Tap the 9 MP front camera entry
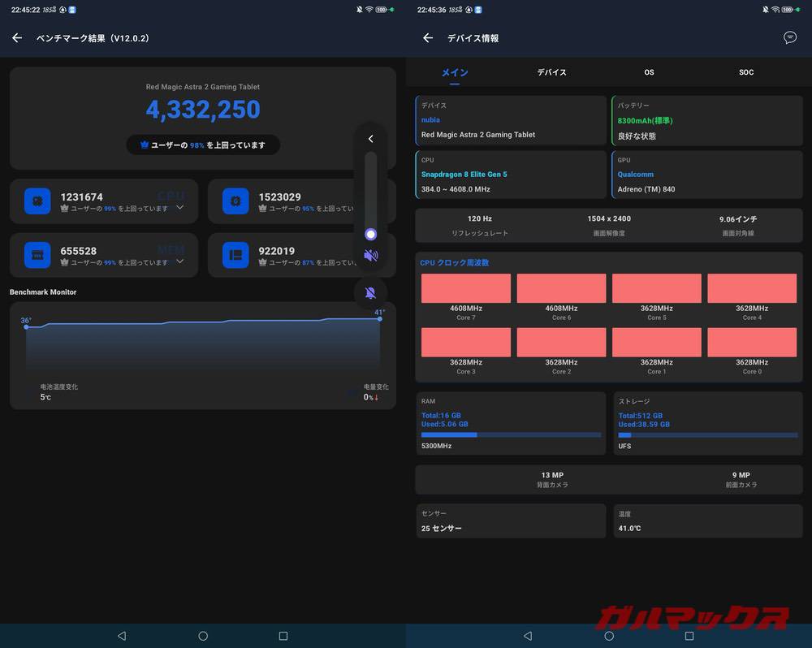Viewport: 812px width, 648px height. pyautogui.click(x=741, y=479)
